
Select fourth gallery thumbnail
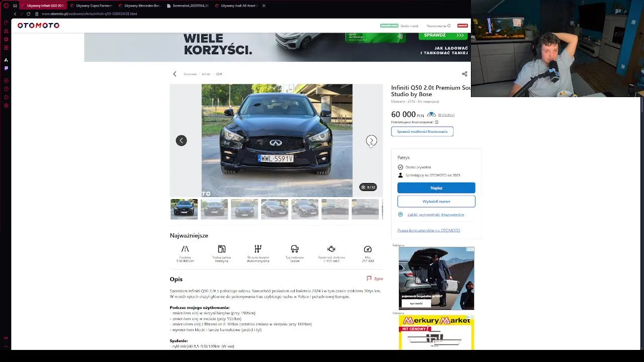pos(275,209)
